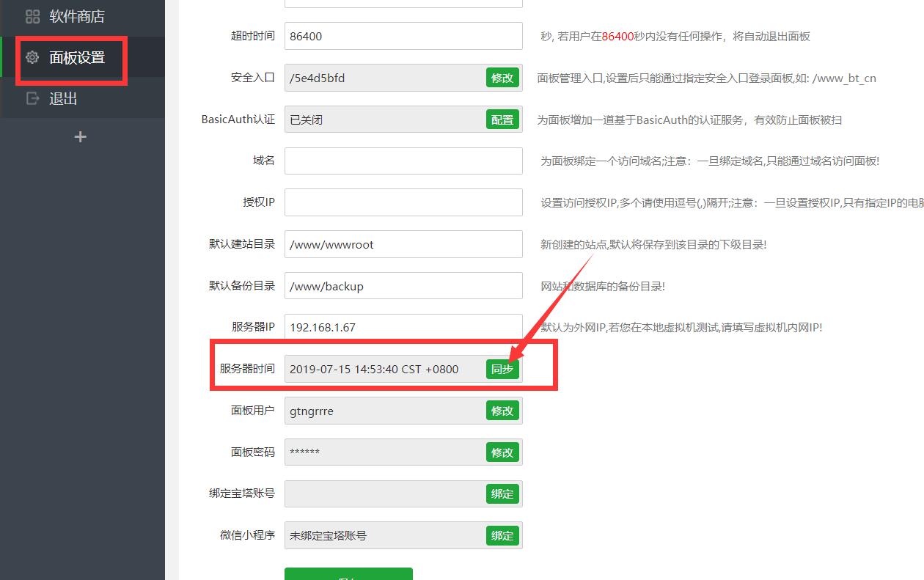Screen dimensions: 924x580
Task: Sync server time with 同步 button
Action: coord(502,370)
